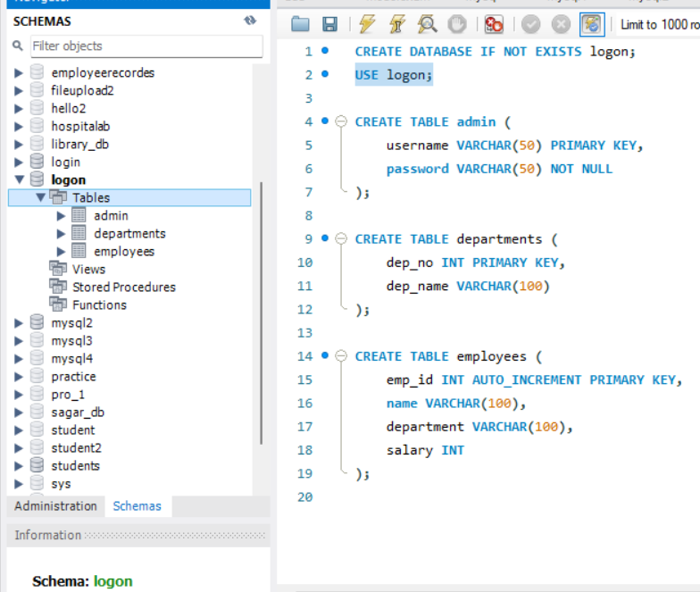Click 'dep_name VARCHAR(100)' text in editor
This screenshot has height=592, width=700.
click(x=468, y=286)
